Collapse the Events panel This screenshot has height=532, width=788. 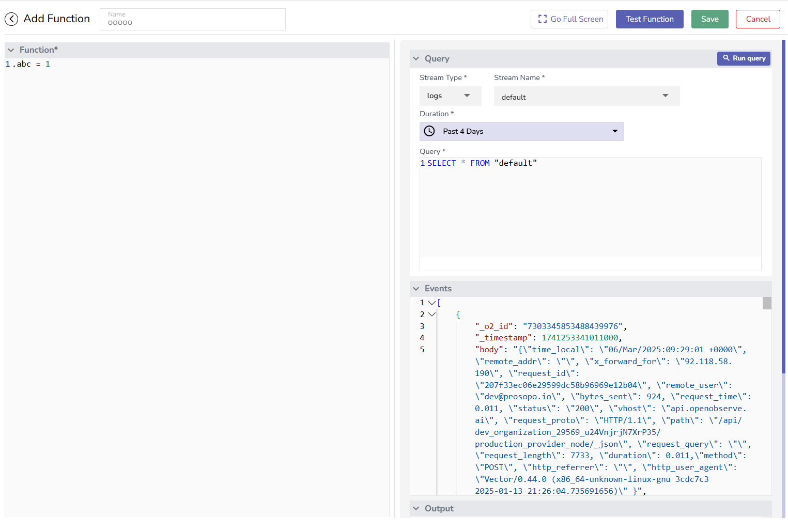click(x=416, y=288)
